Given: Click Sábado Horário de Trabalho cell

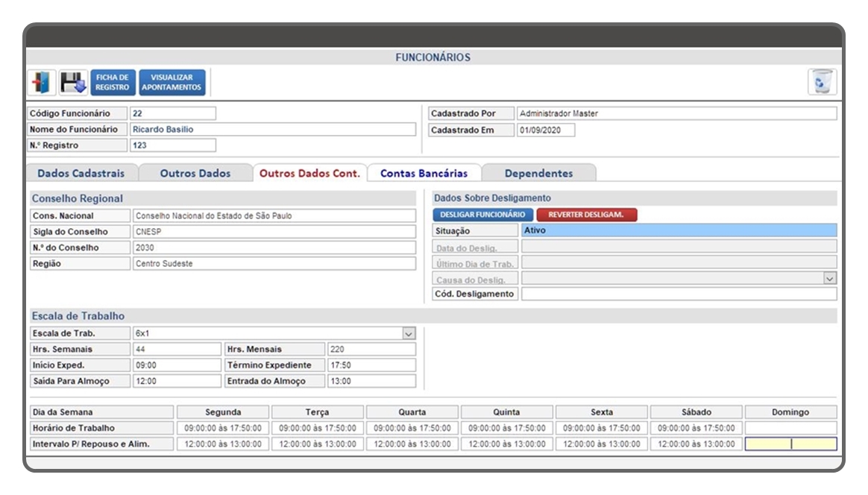Looking at the screenshot, I should pyautogui.click(x=696, y=428).
